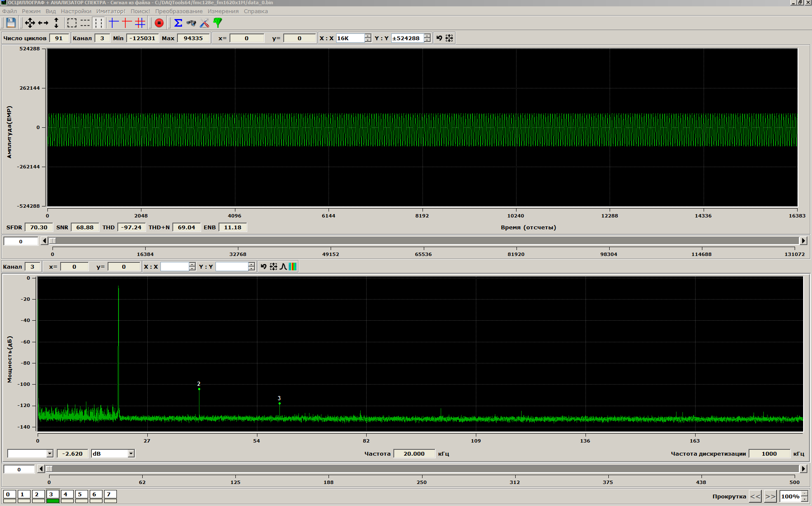The height and width of the screenshot is (506, 812).
Task: Click the Частота дискретизации 1000 field
Action: [x=769, y=454]
